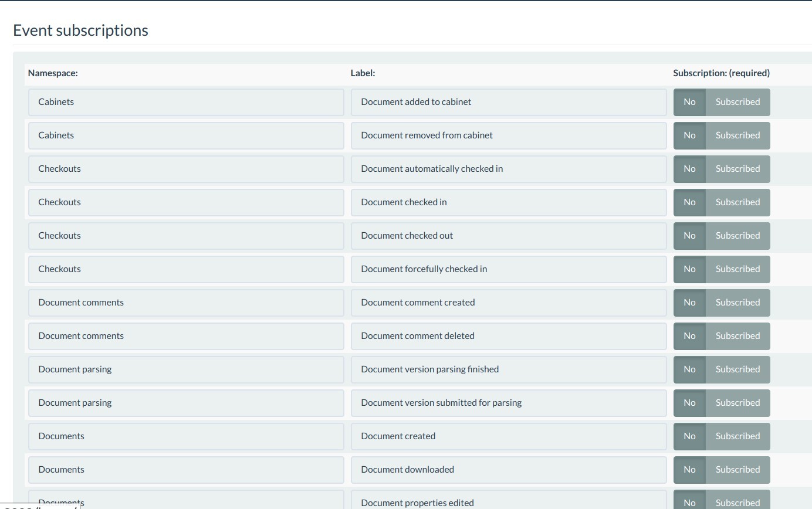The width and height of the screenshot is (812, 509).
Task: Set Document checked in to No
Action: click(x=689, y=202)
